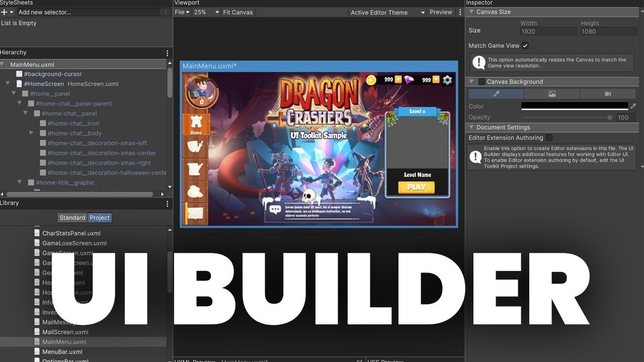Open the Active Editor Theme dropdown
Screen dimensions: 644x362
tap(388, 13)
